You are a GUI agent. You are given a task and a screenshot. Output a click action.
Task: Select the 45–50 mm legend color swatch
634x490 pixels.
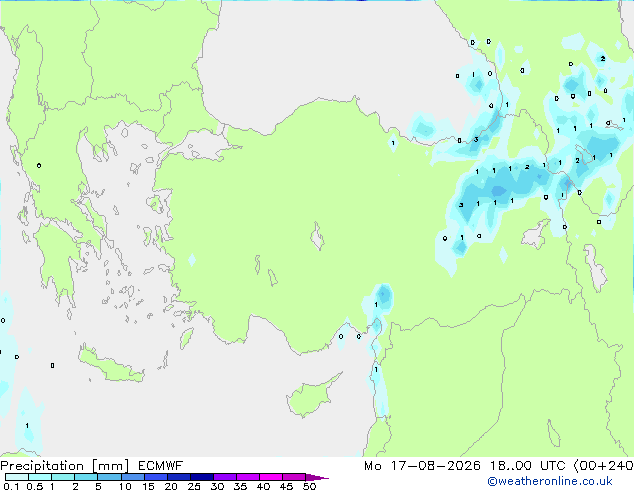tap(294, 477)
